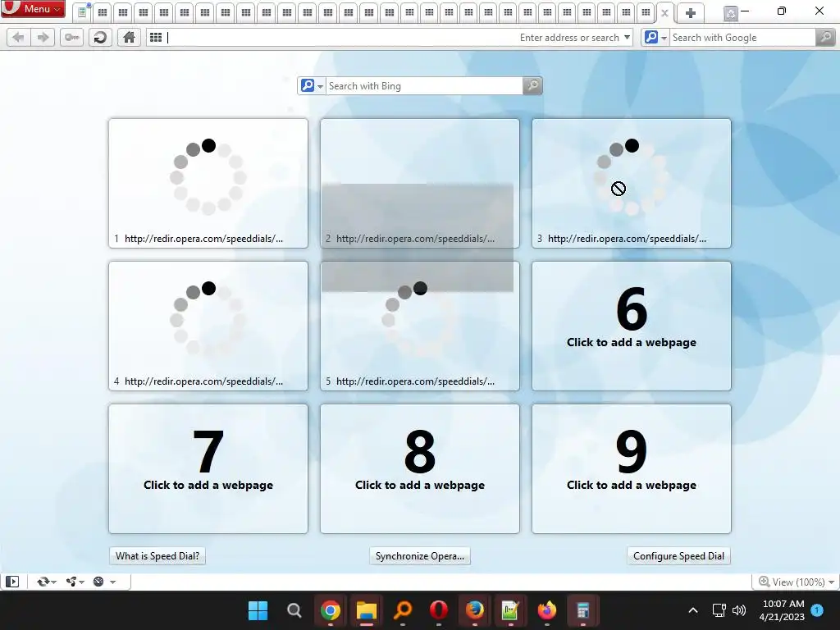Go to the Home page icon
The image size is (840, 630).
[x=129, y=38]
